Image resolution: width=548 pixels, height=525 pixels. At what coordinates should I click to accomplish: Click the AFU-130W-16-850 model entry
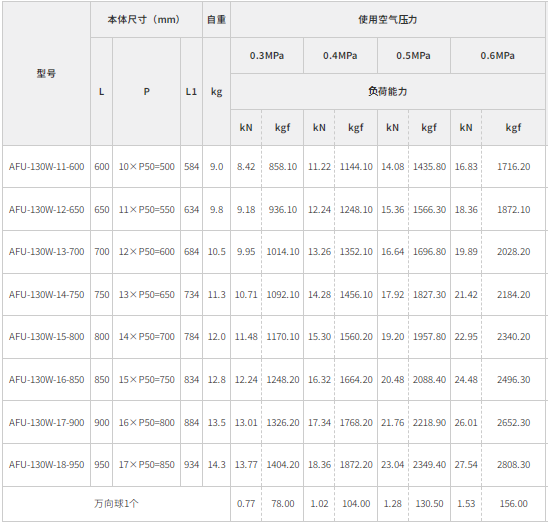tap(46, 380)
